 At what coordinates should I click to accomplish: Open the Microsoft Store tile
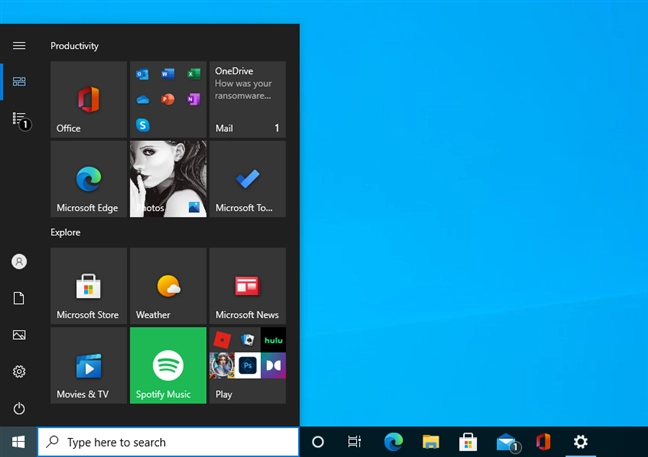[88, 286]
